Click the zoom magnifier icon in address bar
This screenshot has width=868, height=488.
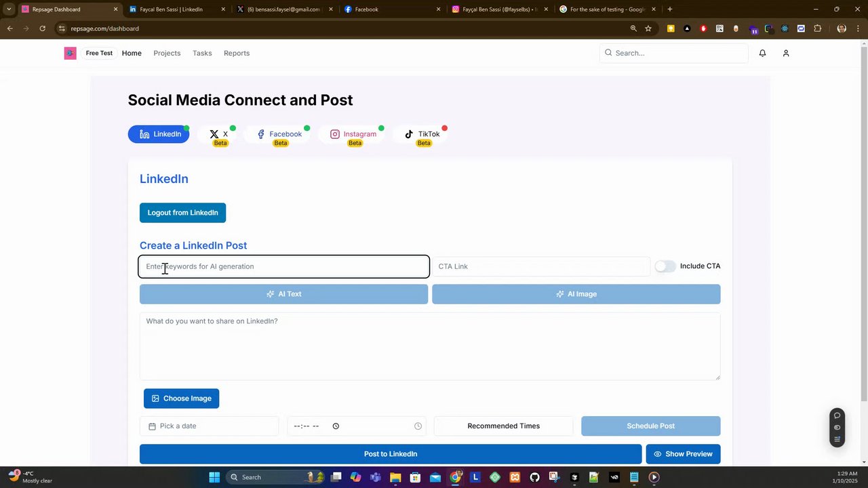633,28
